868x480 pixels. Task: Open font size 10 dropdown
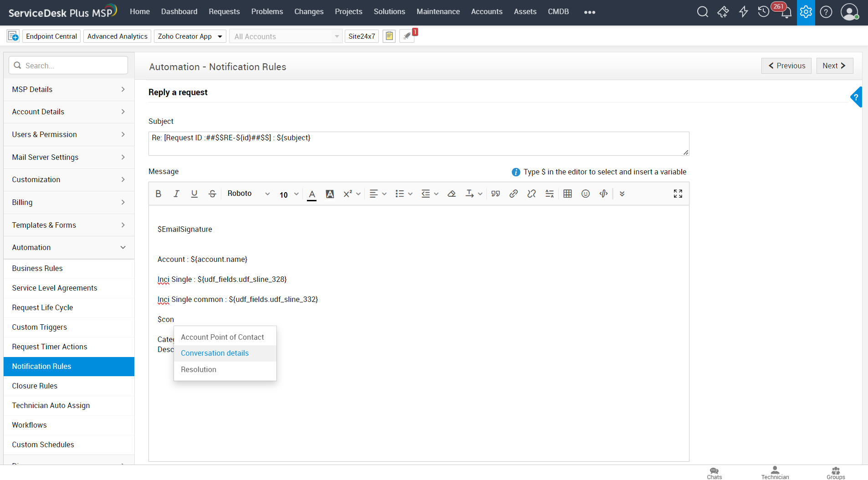pyautogui.click(x=289, y=194)
